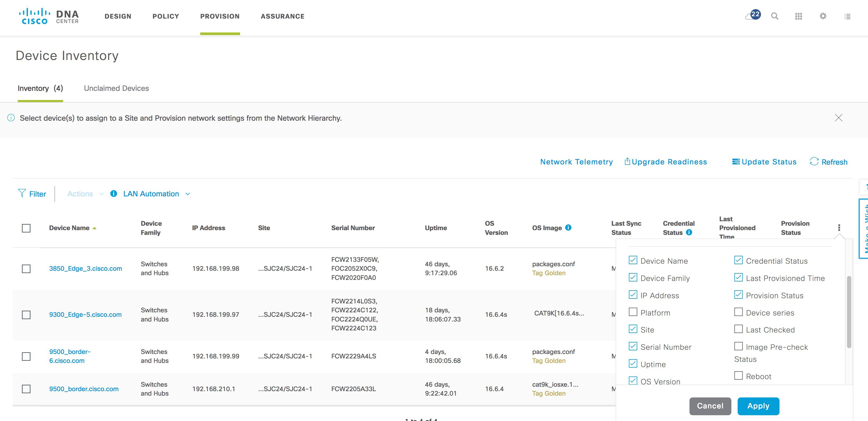Open the ASSURANCE menu
The width and height of the screenshot is (868, 421).
(282, 16)
